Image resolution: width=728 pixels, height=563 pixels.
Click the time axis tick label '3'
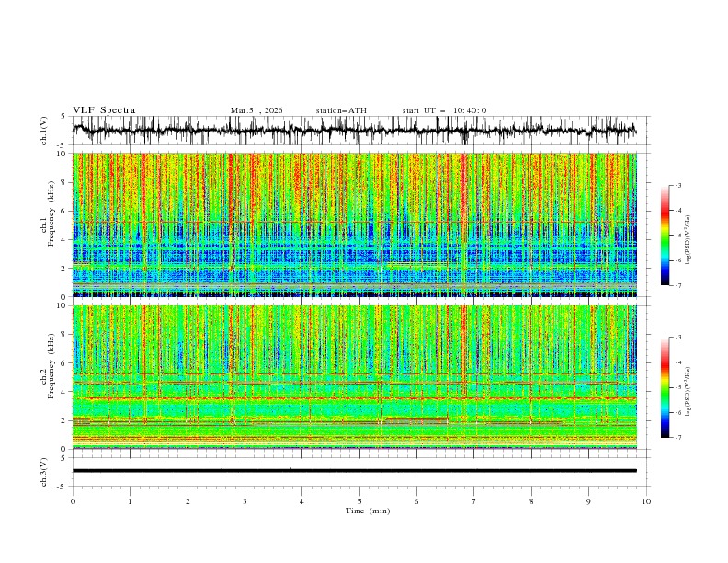pyautogui.click(x=245, y=501)
